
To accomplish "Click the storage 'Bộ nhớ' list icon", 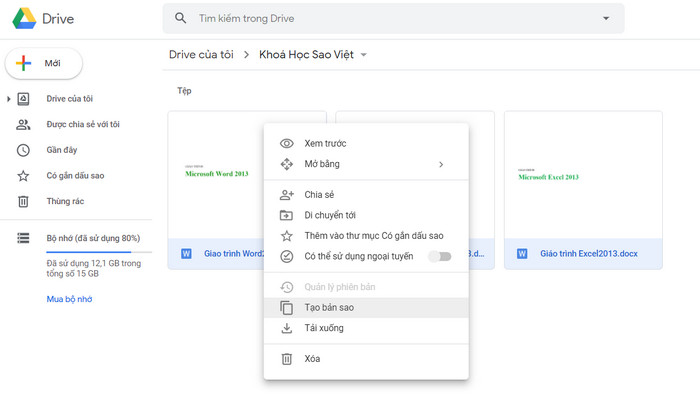I will tap(23, 238).
